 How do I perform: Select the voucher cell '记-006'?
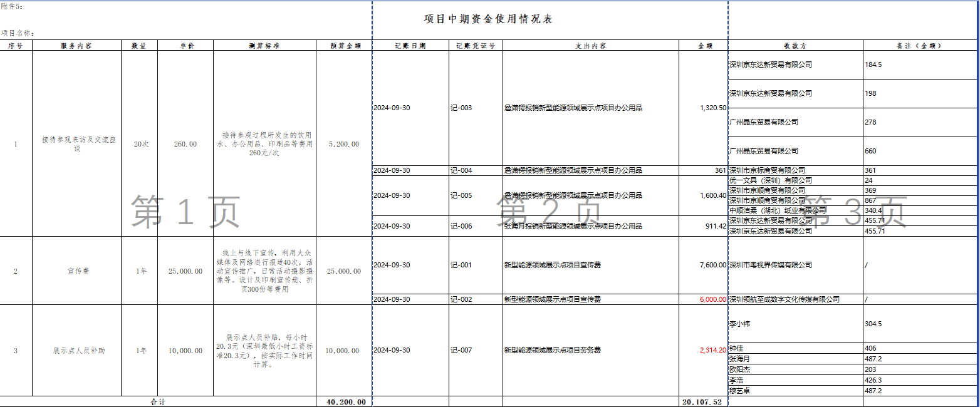point(476,226)
